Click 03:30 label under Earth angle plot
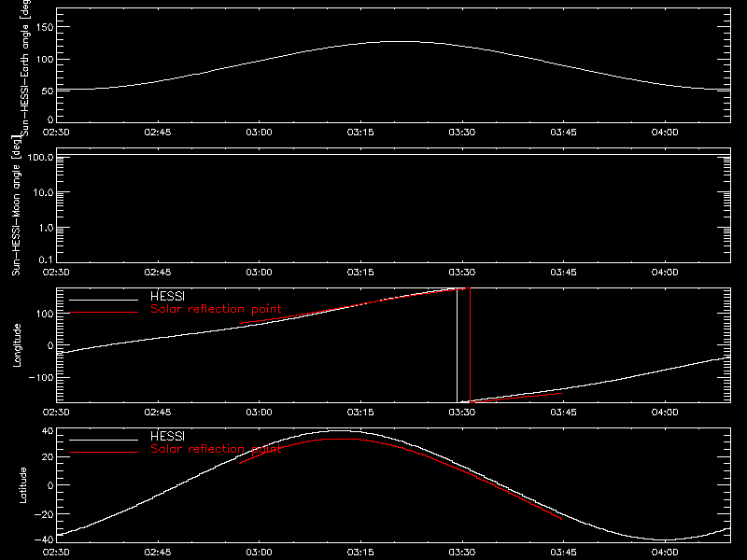This screenshot has height=560, width=747. click(x=462, y=132)
